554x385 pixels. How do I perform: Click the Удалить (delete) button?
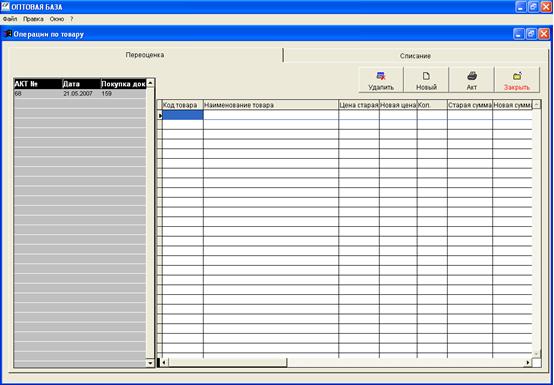point(381,80)
